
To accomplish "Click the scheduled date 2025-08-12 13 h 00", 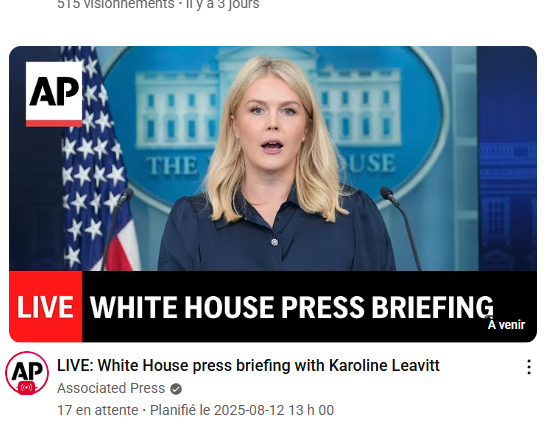I will pyautogui.click(x=242, y=410).
